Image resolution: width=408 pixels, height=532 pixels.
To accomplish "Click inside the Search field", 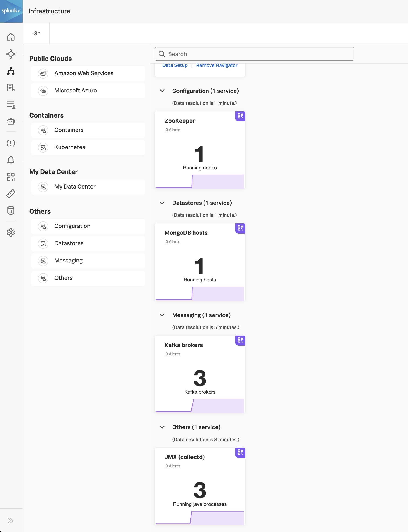I will (x=254, y=54).
